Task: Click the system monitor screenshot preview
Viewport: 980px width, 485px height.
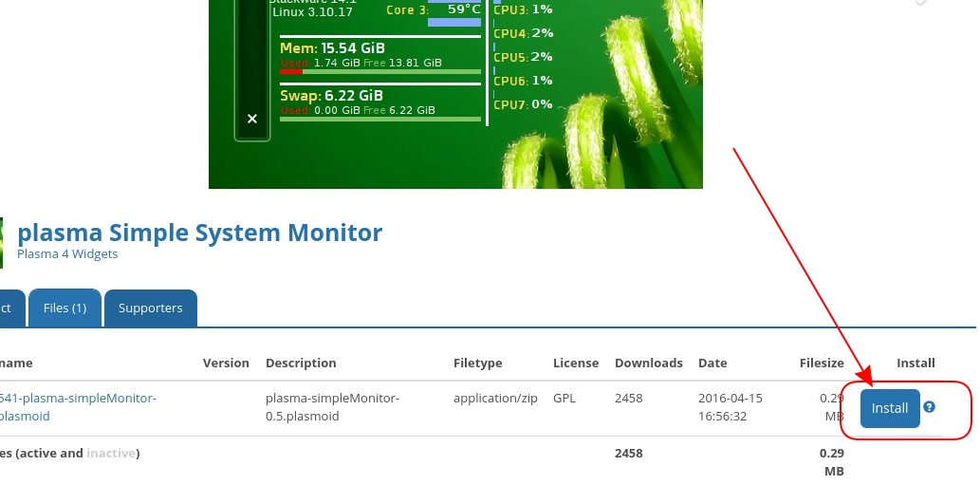Action: coord(455,94)
